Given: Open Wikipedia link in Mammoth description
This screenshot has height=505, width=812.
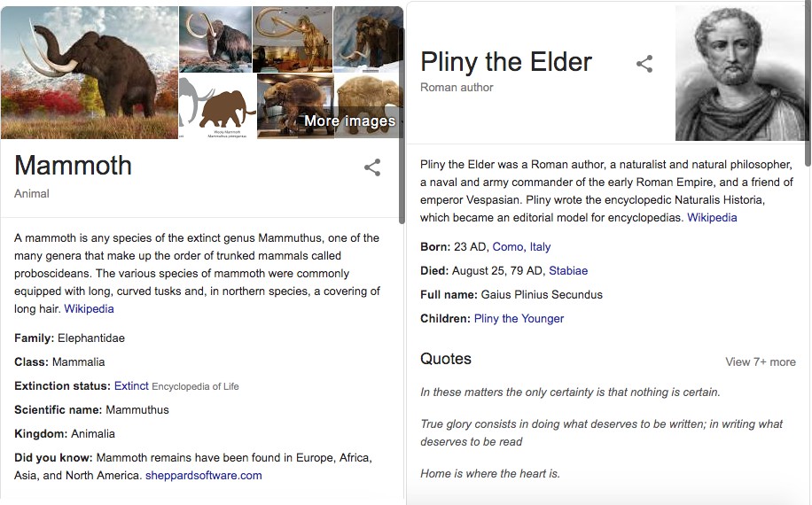Looking at the screenshot, I should (x=89, y=309).
